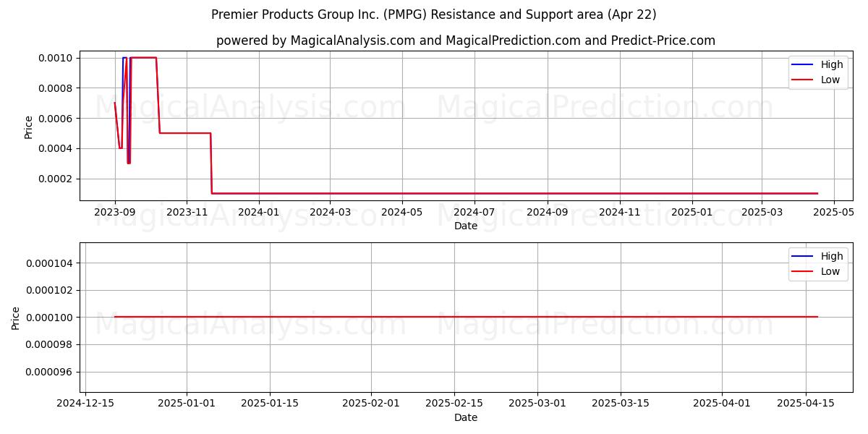Click the 0.0008 price tick label
This screenshot has height=434, width=868.
coord(56,88)
